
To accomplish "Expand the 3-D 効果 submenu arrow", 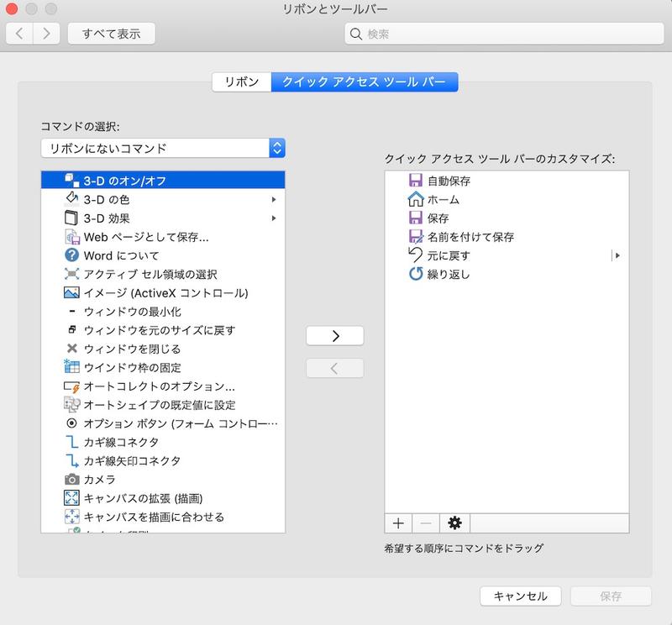I will coord(274,218).
